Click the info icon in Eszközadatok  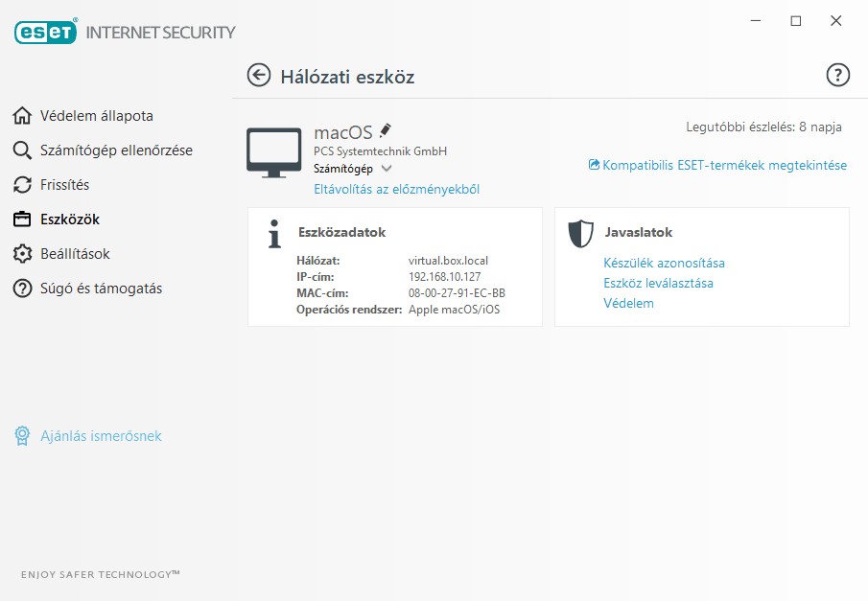(274, 234)
